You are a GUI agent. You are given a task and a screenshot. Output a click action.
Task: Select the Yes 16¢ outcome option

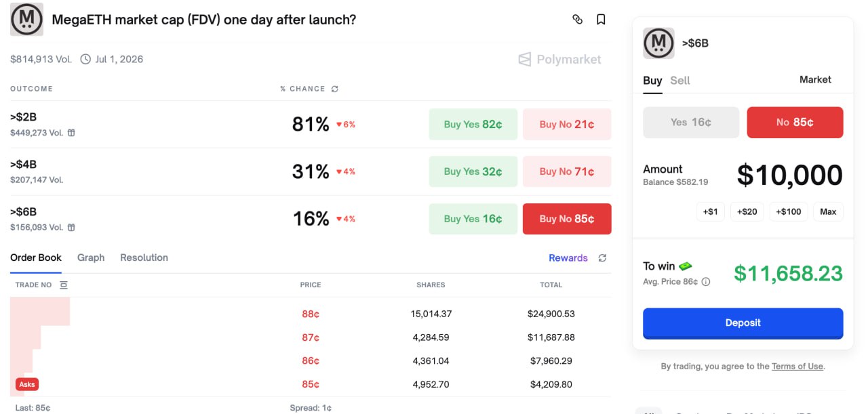pos(690,122)
